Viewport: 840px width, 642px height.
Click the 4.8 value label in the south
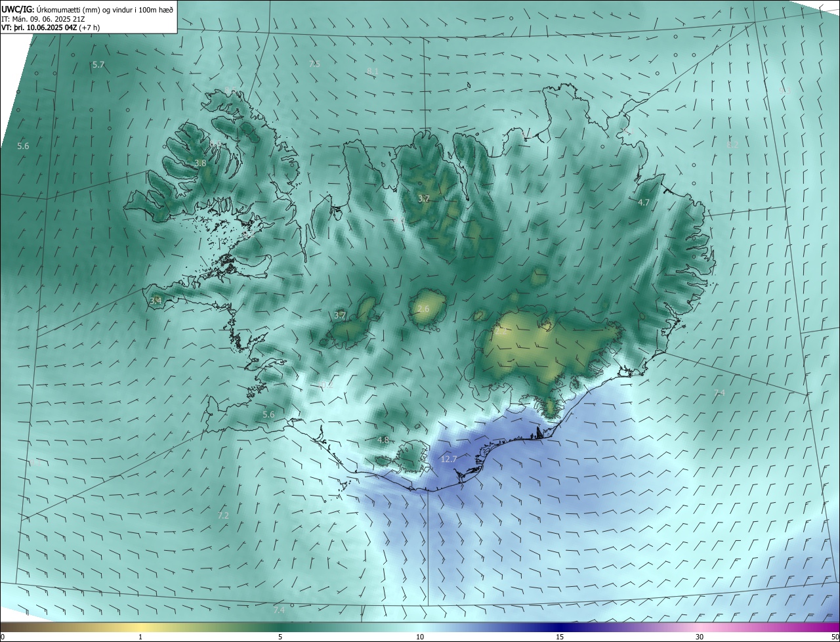pyautogui.click(x=383, y=440)
